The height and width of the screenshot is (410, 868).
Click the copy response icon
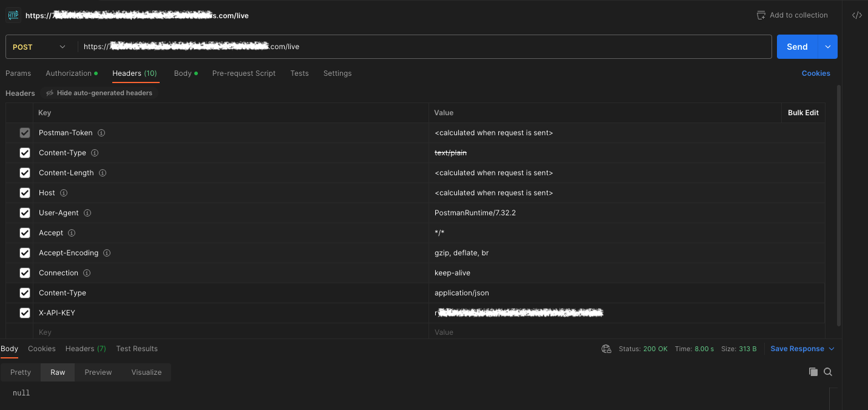pos(813,371)
